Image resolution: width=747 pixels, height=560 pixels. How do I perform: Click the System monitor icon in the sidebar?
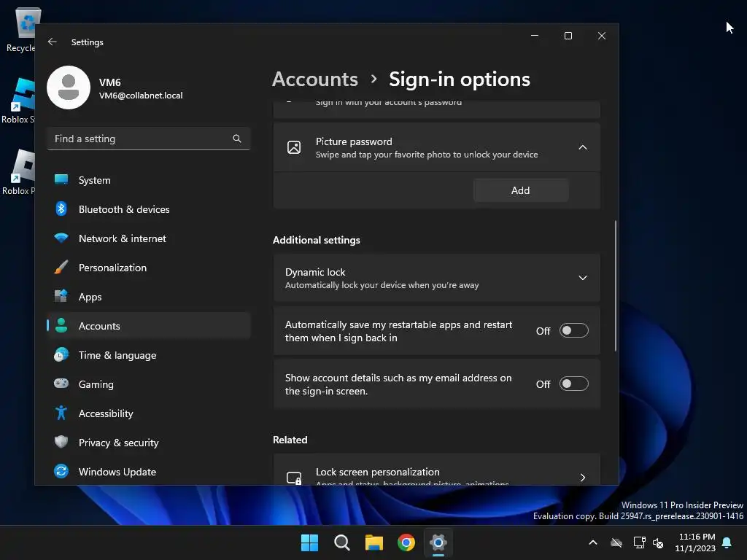point(61,179)
